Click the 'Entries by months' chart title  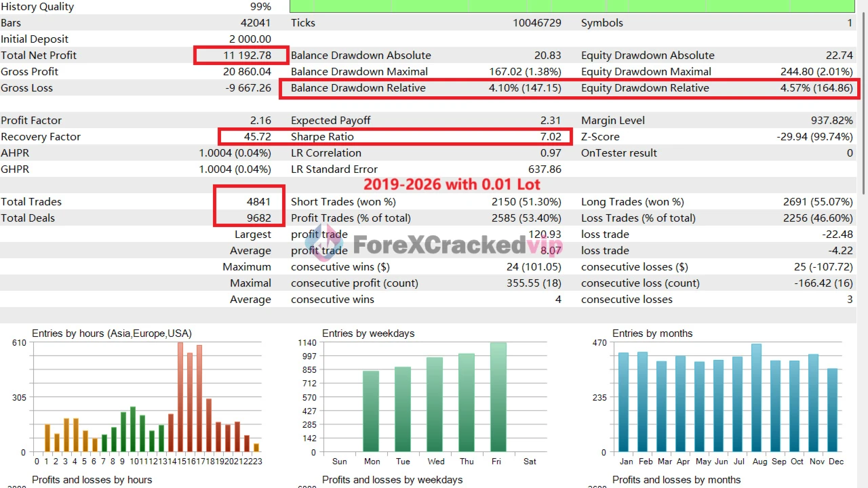[652, 333]
